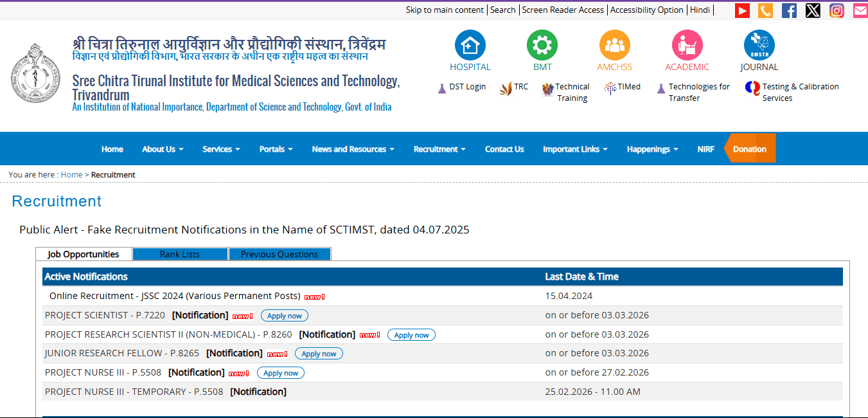Open the Services dropdown

(x=221, y=149)
